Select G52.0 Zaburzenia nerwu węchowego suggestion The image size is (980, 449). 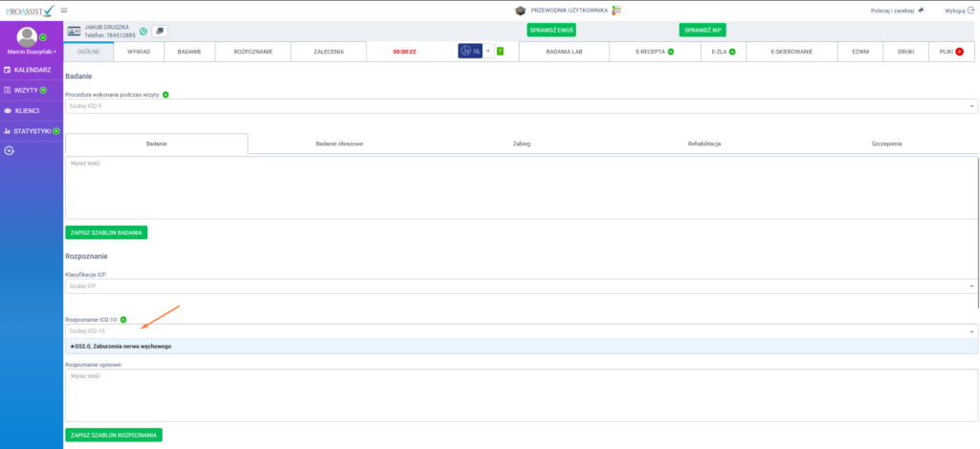pyautogui.click(x=121, y=346)
